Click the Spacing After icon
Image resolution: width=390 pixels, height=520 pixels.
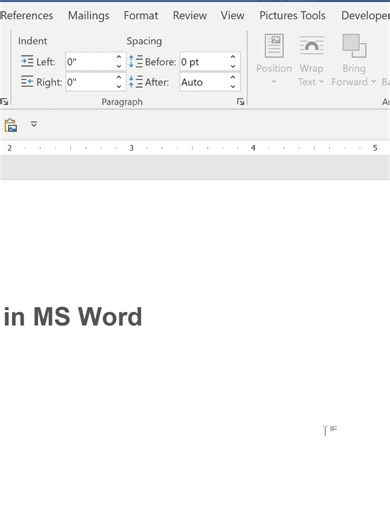(x=136, y=82)
